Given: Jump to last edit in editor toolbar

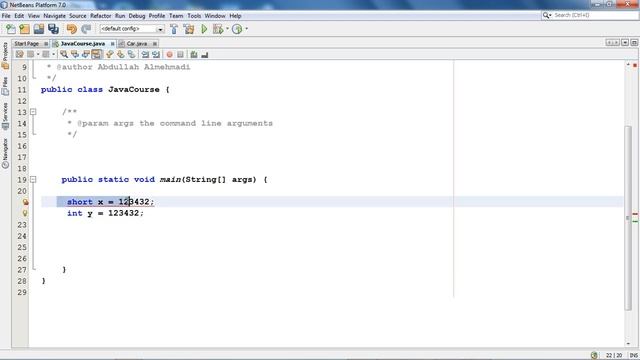Looking at the screenshot, I should [x=19, y=54].
